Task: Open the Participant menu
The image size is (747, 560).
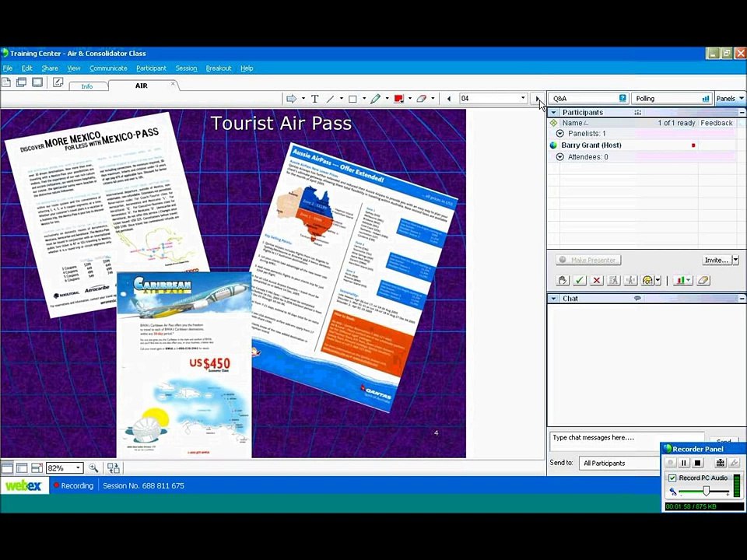Action: pyautogui.click(x=151, y=68)
